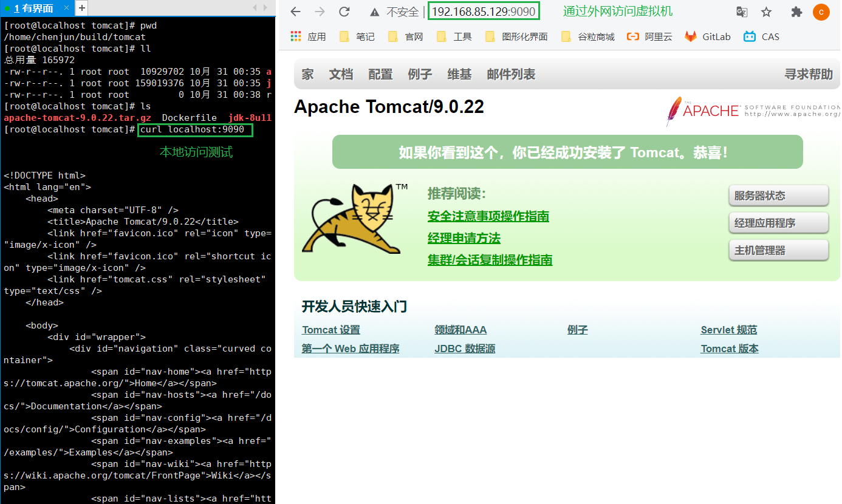
Task: Open the 安全注意事项操作指南 link
Action: click(x=488, y=216)
